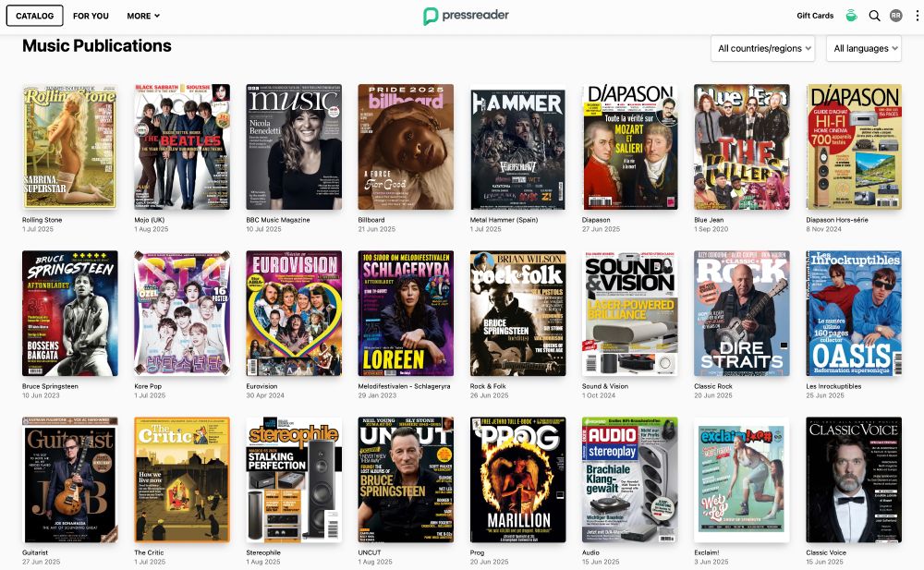The width and height of the screenshot is (924, 570).
Task: Open the vertical three-dot options menu
Action: (x=917, y=16)
